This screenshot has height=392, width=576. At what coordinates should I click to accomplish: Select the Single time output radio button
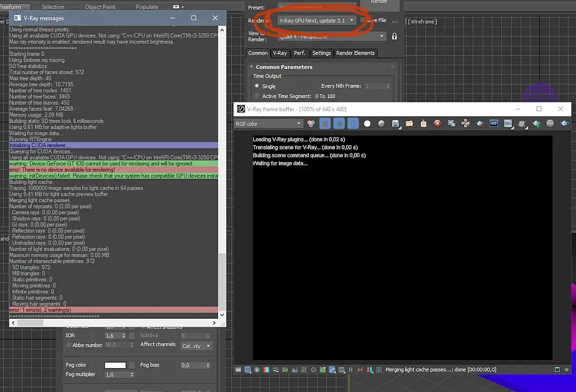pos(257,86)
